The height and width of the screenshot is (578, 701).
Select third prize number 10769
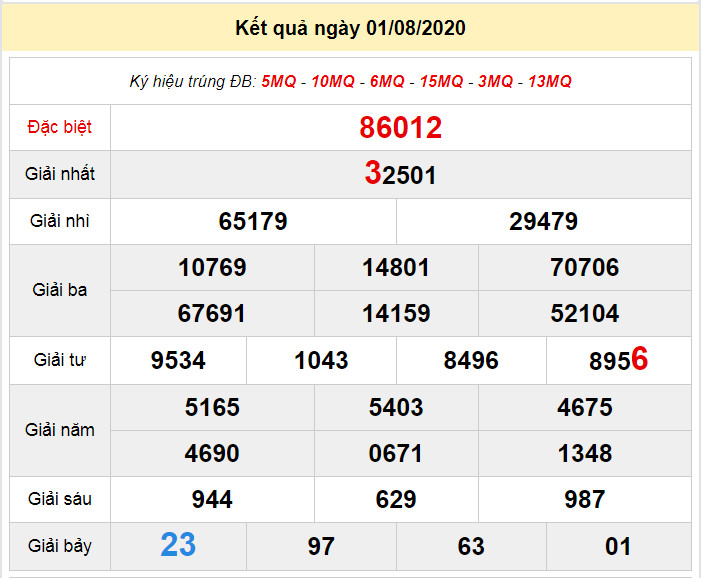[x=212, y=267]
